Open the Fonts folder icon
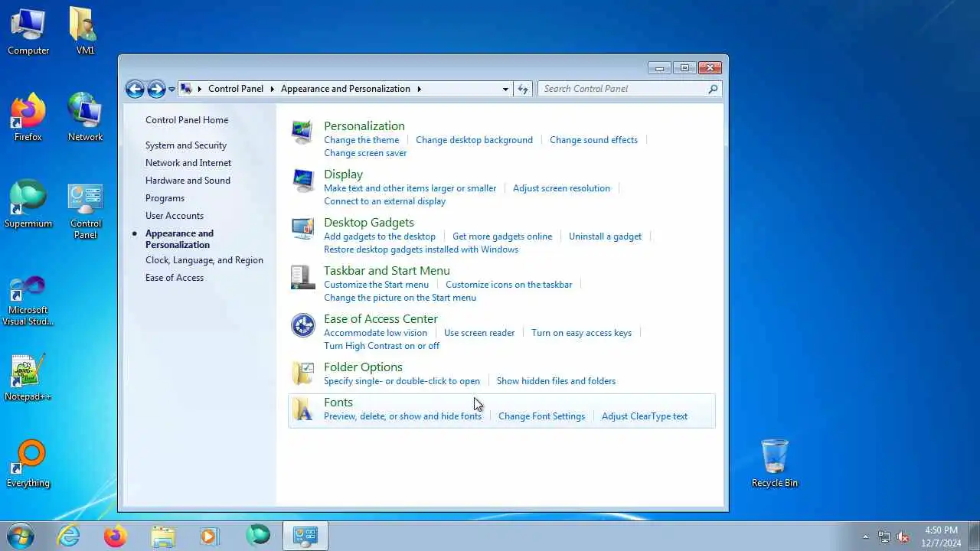 click(x=302, y=409)
